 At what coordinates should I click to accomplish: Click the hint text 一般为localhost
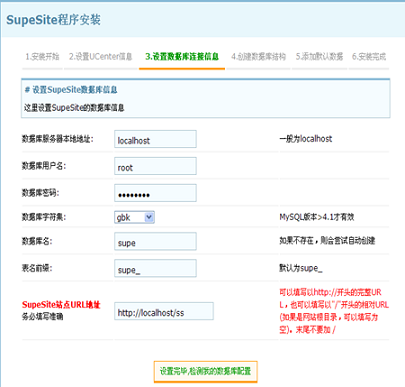click(x=306, y=139)
